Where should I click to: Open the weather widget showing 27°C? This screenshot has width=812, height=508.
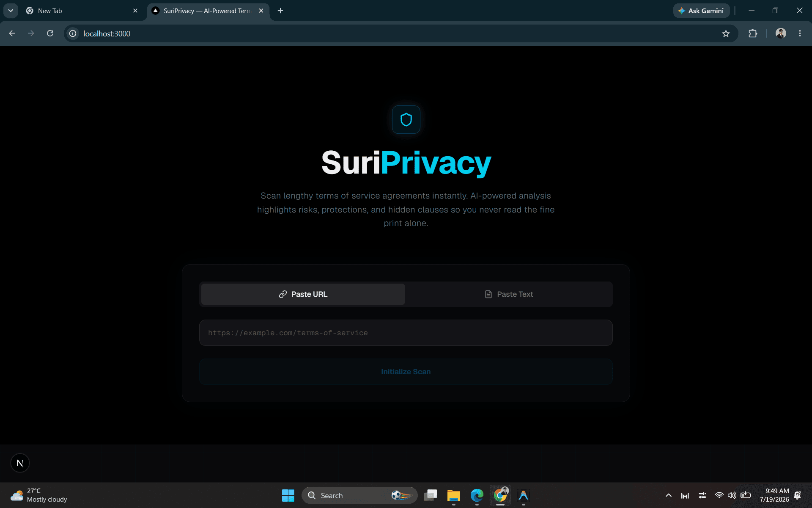point(39,495)
